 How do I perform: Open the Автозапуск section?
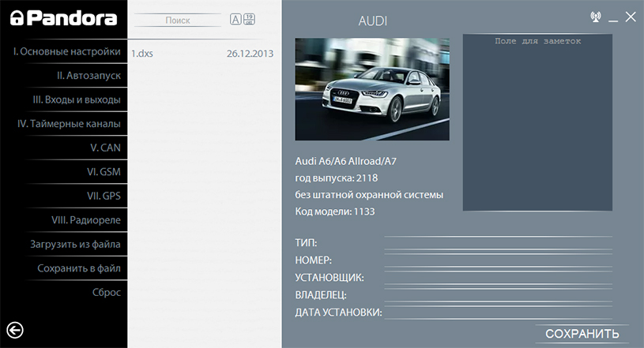89,76
